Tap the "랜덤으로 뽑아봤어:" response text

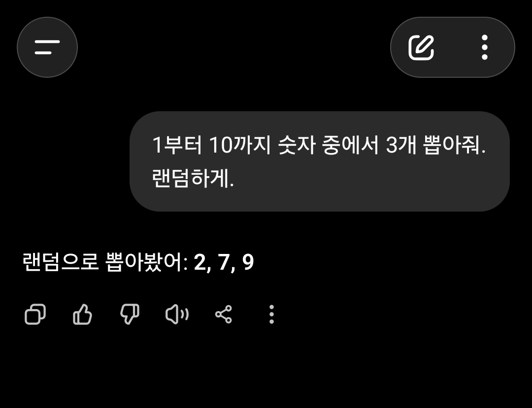click(105, 262)
